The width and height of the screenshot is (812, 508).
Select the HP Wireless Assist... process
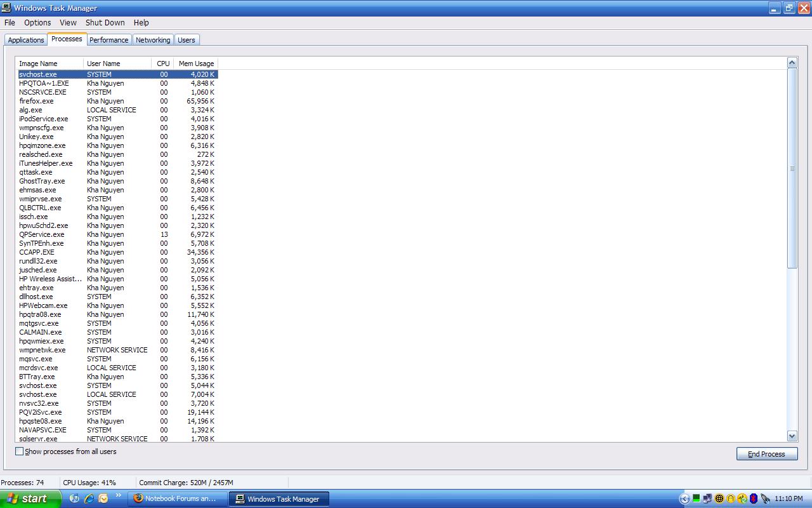117,279
